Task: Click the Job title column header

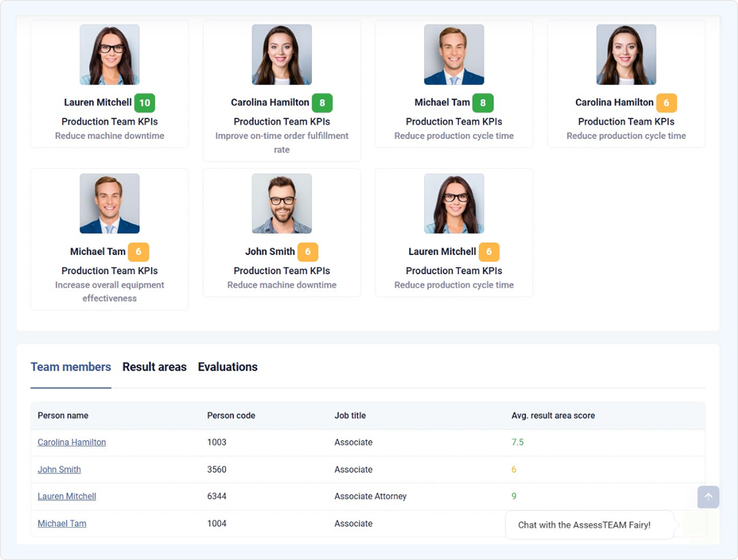Action: [350, 416]
